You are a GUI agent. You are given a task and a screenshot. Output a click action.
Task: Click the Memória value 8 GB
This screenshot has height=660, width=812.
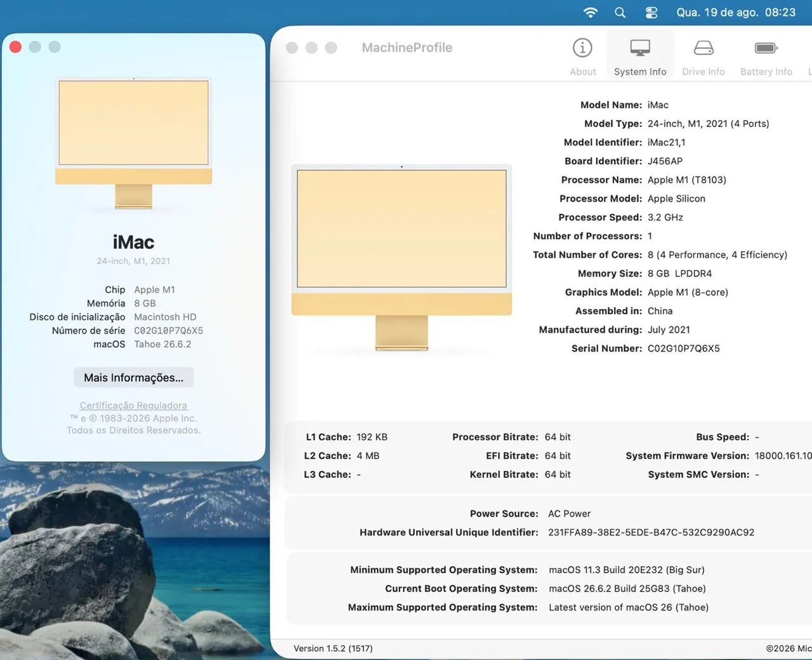[x=145, y=303]
